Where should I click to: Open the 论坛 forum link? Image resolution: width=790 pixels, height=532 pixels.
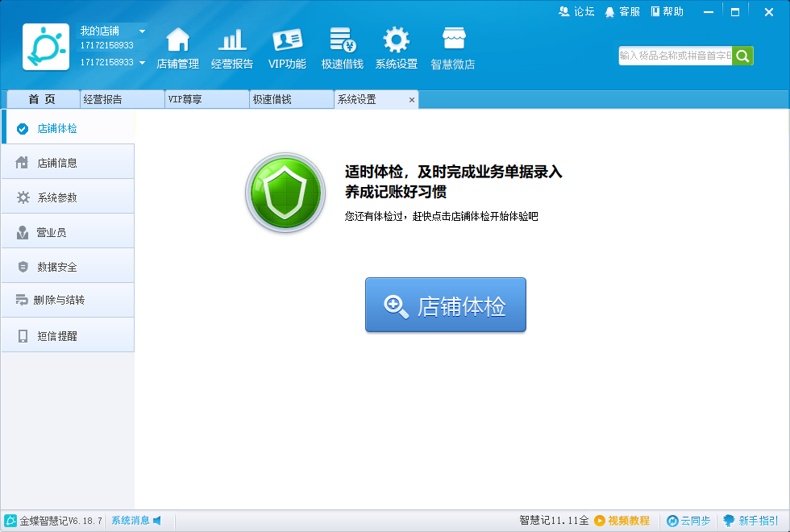tap(577, 11)
